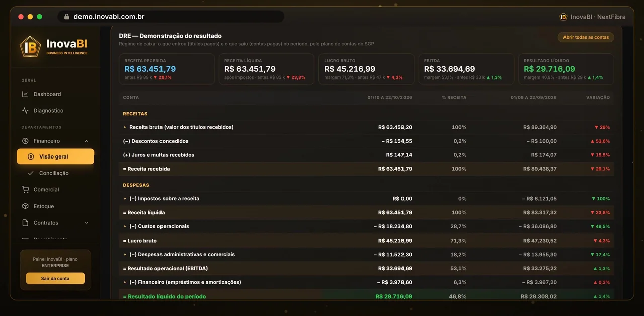Click the Conciliação checkmark icon

30,173
